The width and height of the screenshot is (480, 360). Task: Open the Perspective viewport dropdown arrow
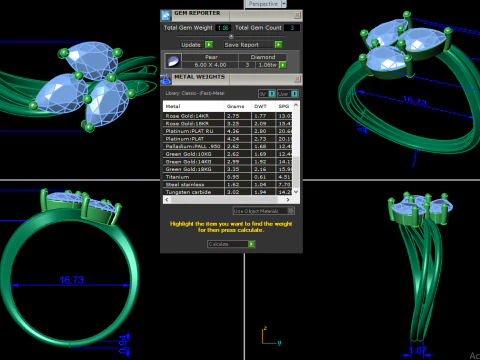tap(283, 4)
